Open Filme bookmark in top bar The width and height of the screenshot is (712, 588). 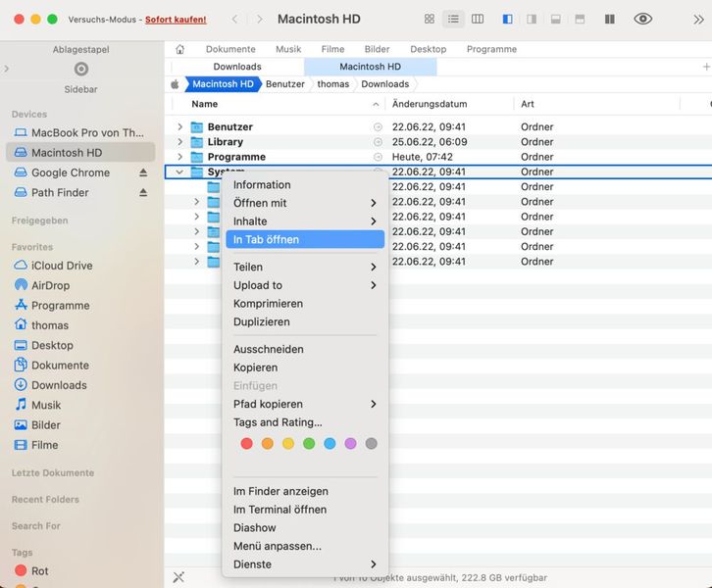[332, 49]
